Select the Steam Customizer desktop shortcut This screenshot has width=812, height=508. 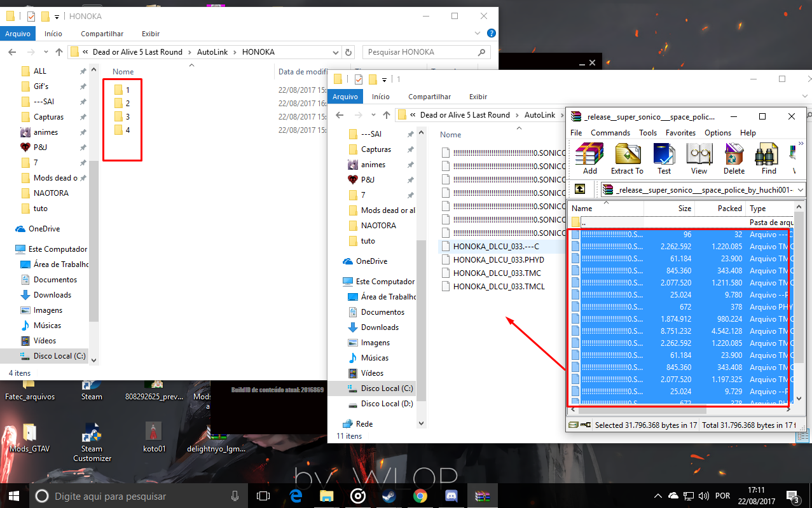pyautogui.click(x=92, y=443)
